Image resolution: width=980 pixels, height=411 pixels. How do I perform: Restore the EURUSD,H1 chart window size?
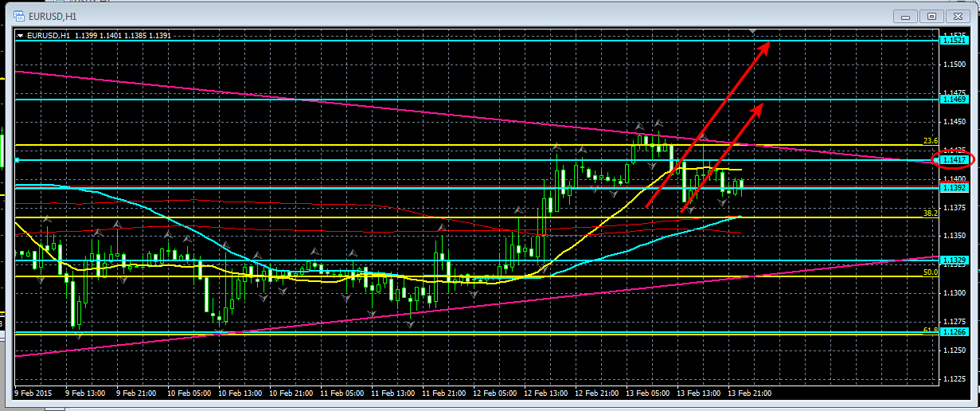tap(931, 15)
